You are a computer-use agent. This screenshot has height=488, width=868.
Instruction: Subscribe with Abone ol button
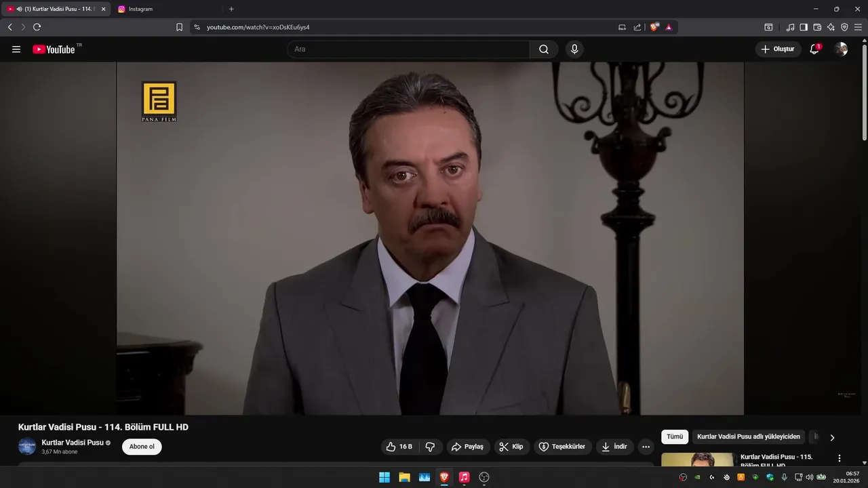(x=142, y=447)
